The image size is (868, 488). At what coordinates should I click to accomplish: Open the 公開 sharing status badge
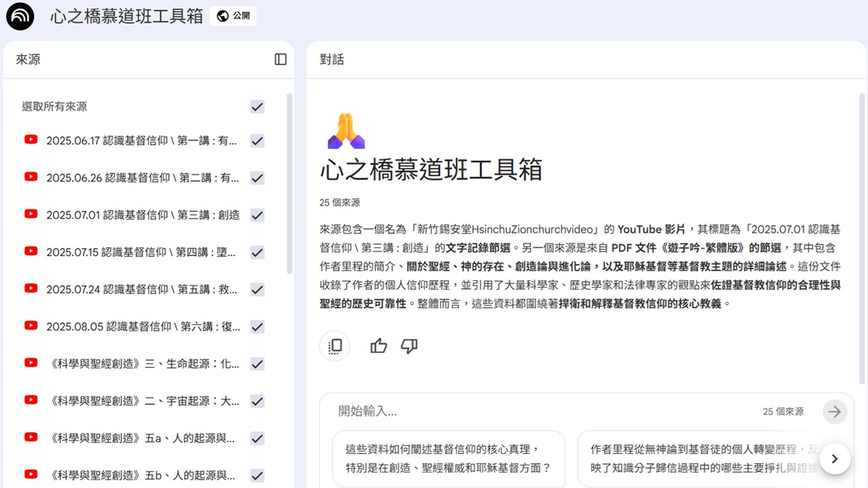[233, 16]
